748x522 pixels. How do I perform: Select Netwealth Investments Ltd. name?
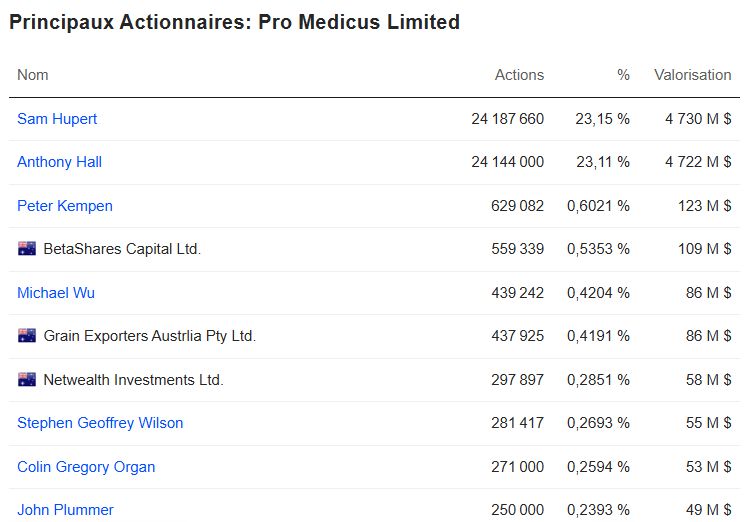pyautogui.click(x=133, y=380)
